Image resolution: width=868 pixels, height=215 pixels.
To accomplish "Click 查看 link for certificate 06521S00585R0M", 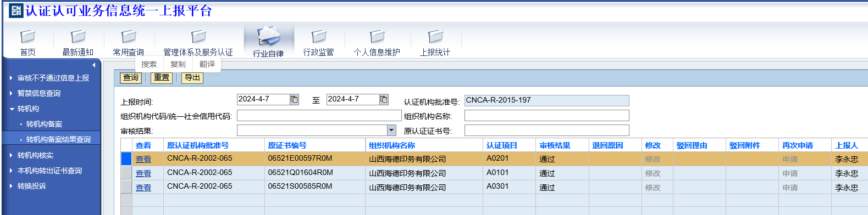I will 143,188.
